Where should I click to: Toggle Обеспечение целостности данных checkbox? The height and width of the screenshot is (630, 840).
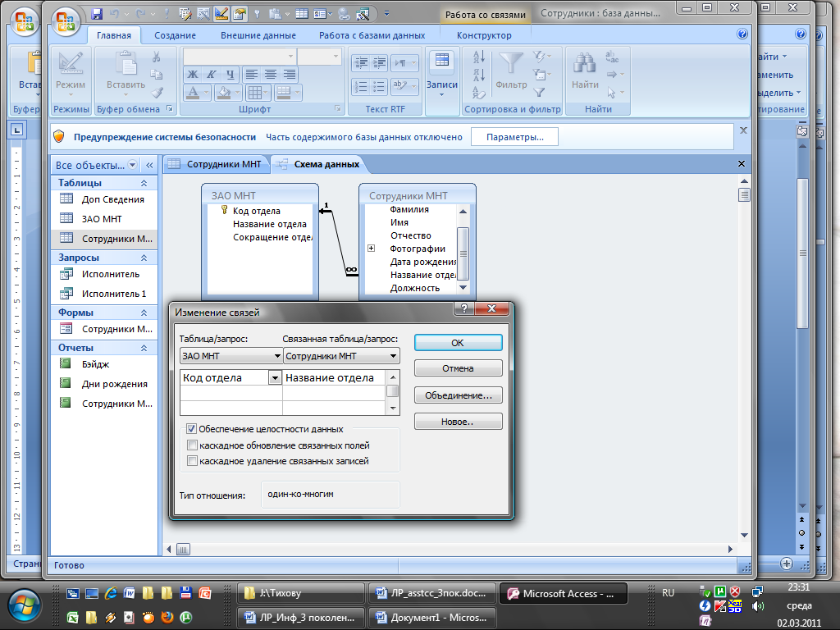191,428
